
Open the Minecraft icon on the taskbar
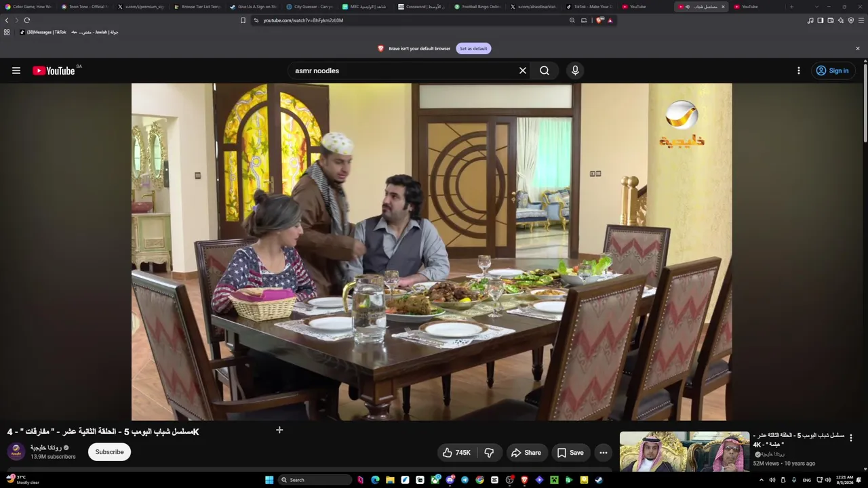pos(554,480)
